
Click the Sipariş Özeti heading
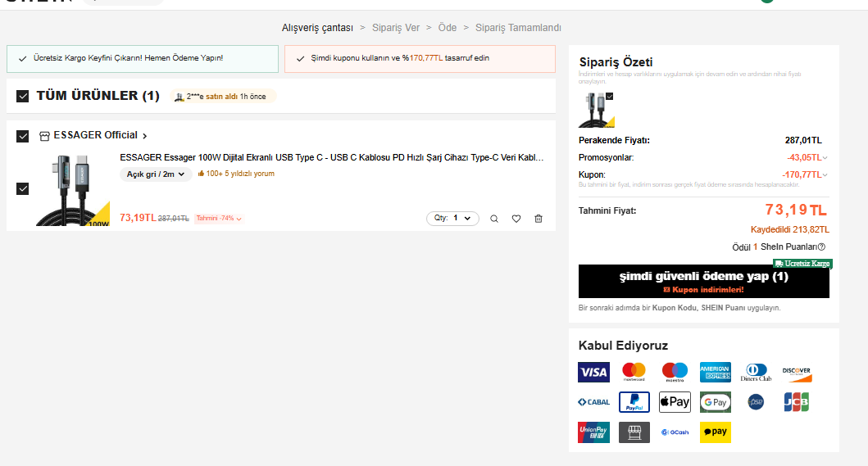click(x=616, y=62)
